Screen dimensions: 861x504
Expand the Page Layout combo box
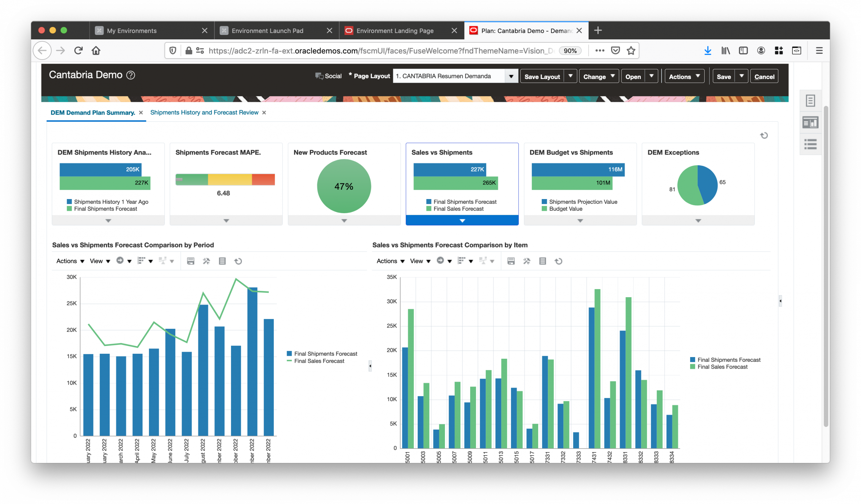pos(511,76)
